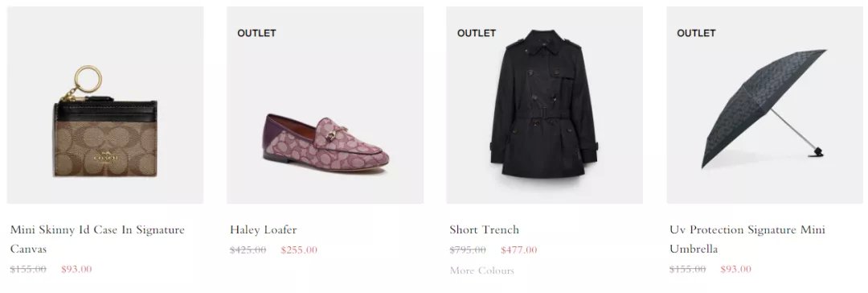868x293 pixels.
Task: Open the Haley Loafer product image
Action: 325,105
